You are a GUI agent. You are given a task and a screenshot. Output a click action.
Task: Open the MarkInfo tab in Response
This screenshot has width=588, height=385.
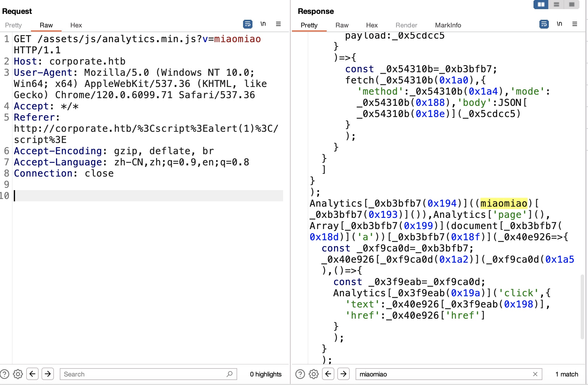tap(448, 25)
